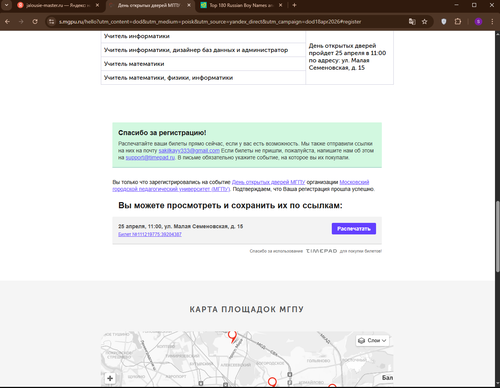Click the page vertical scrollbar thumb
The width and height of the screenshot is (500, 388).
click(497, 236)
